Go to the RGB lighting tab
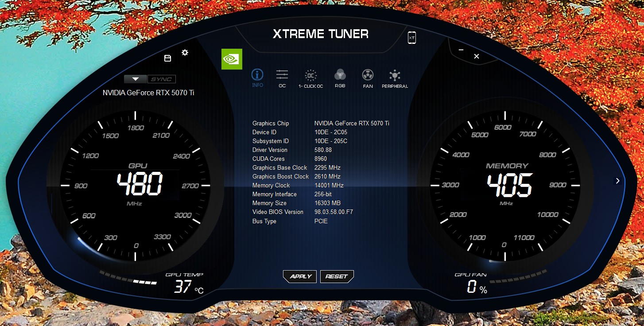 (x=340, y=78)
